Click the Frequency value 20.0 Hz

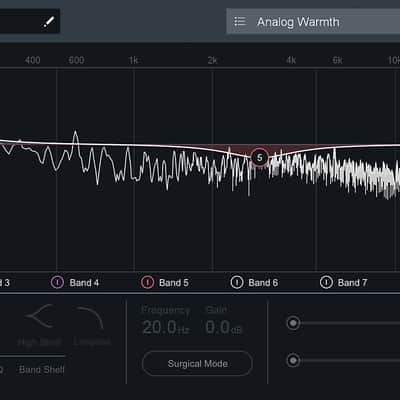165,327
